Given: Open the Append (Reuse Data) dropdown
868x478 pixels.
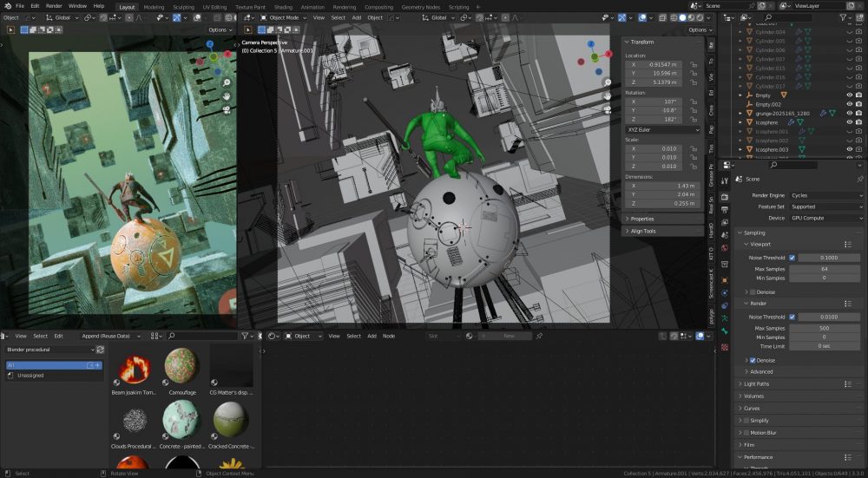Looking at the screenshot, I should [x=109, y=336].
